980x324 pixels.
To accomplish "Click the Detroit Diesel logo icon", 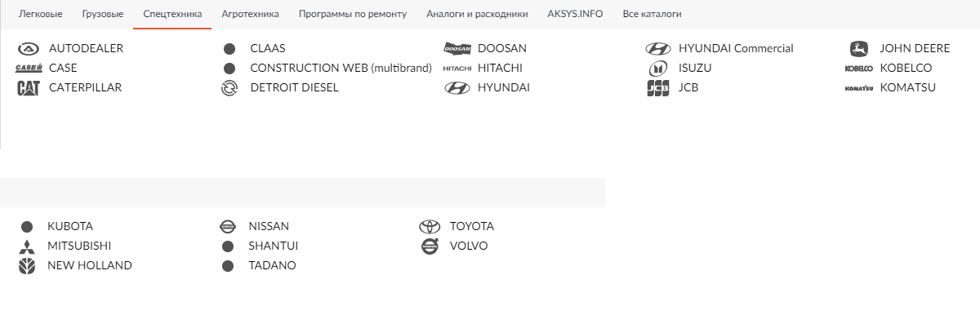I will 229,88.
